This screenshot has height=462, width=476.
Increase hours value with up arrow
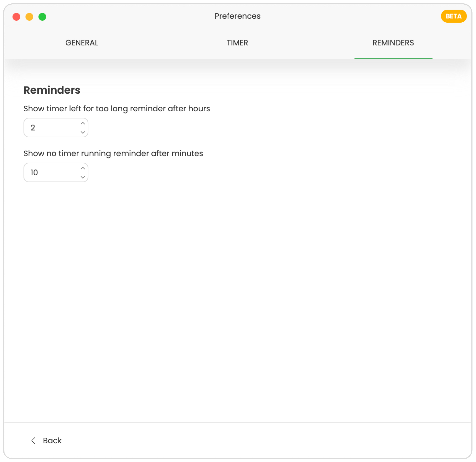83,123
